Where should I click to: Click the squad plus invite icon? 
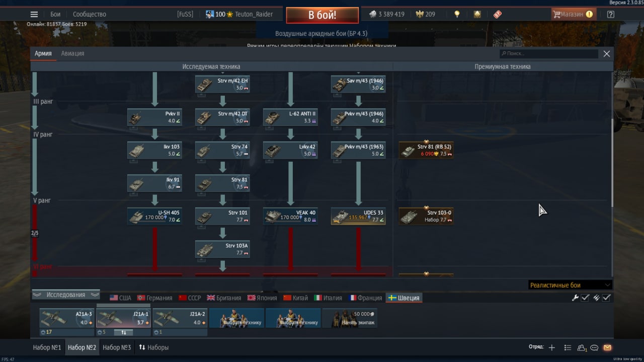pyautogui.click(x=552, y=347)
